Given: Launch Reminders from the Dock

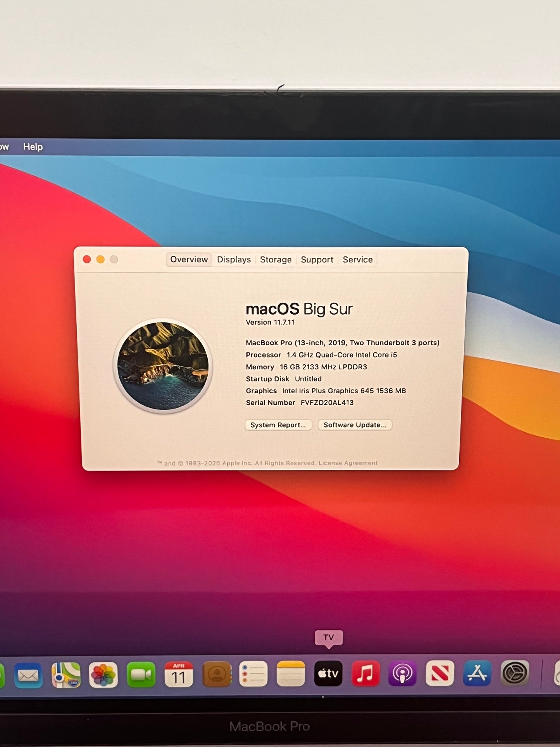Looking at the screenshot, I should pyautogui.click(x=253, y=674).
